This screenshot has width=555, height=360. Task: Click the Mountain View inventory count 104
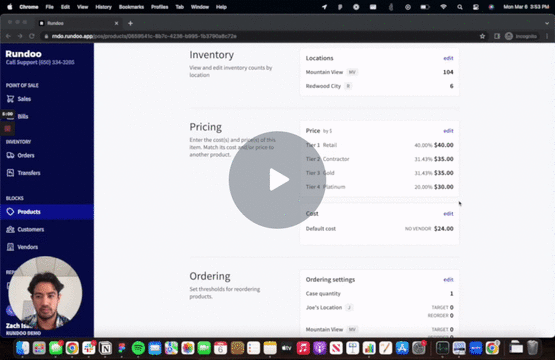click(x=448, y=72)
